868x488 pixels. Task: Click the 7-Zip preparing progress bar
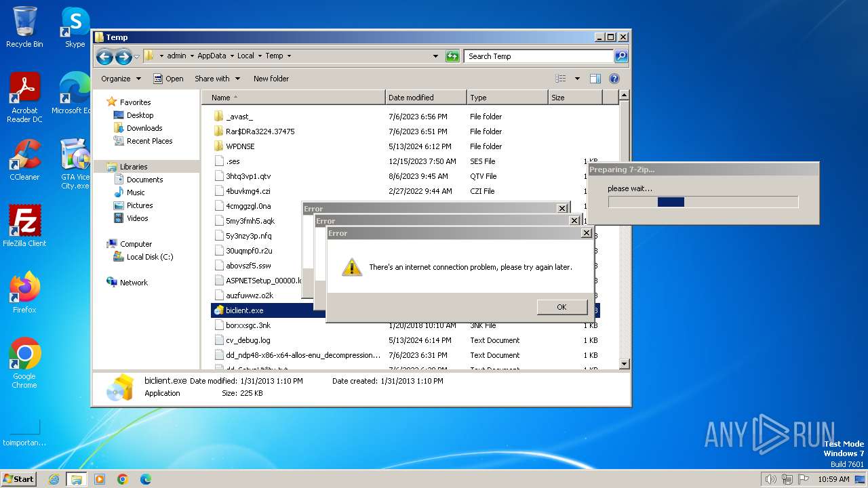tap(703, 202)
